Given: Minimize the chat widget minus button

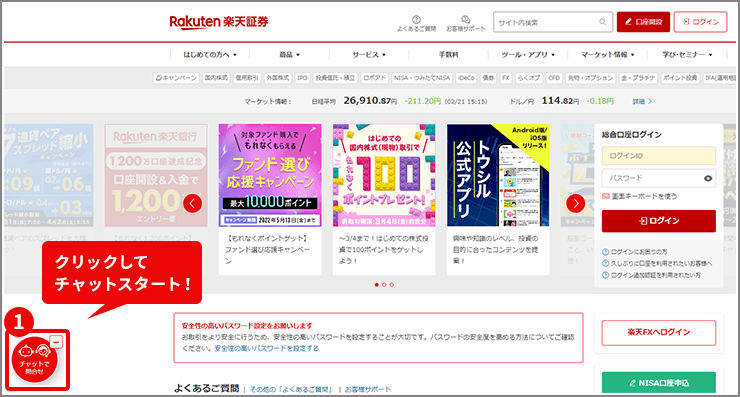Looking at the screenshot, I should (x=56, y=342).
